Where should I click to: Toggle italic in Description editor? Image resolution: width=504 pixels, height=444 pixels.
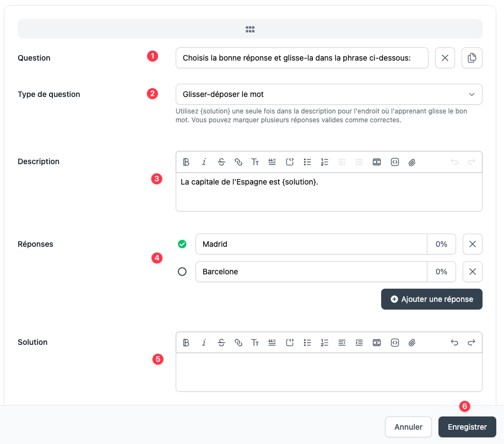tap(204, 162)
